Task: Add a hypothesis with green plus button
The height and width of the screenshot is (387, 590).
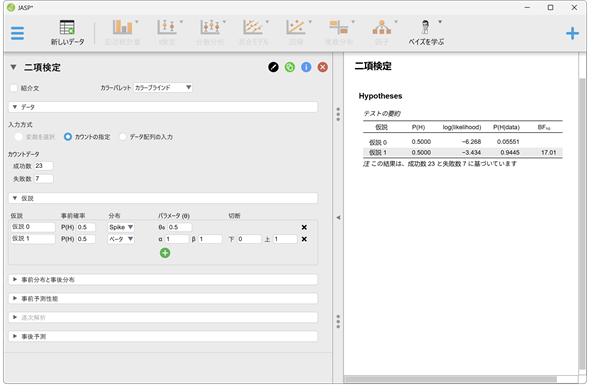Action: coord(165,253)
